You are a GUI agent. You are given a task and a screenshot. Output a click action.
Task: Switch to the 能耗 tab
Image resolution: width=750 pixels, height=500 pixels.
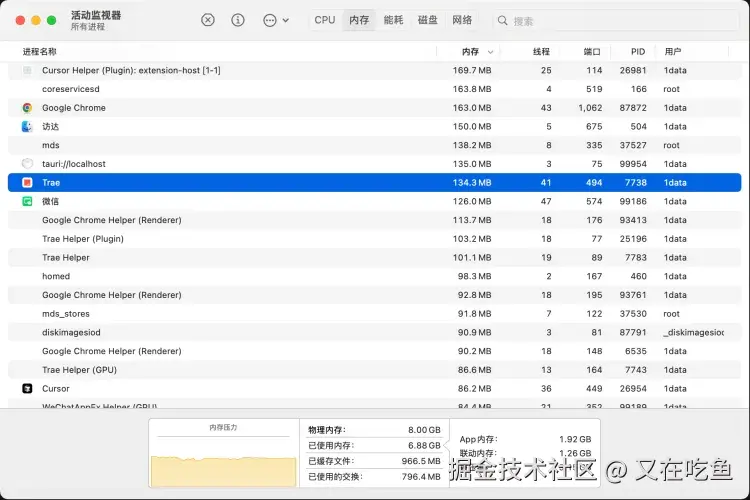click(x=393, y=20)
